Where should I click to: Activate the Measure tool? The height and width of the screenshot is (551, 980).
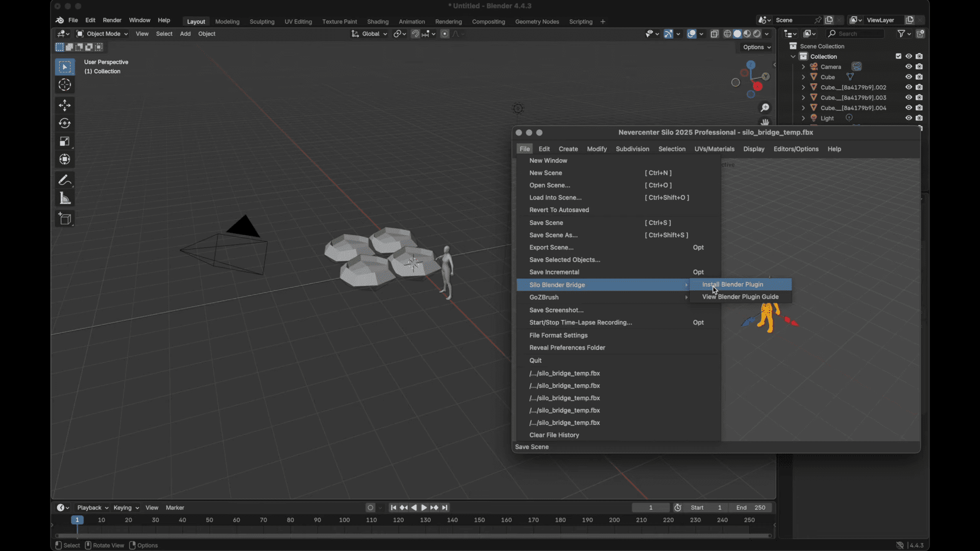[x=65, y=198]
